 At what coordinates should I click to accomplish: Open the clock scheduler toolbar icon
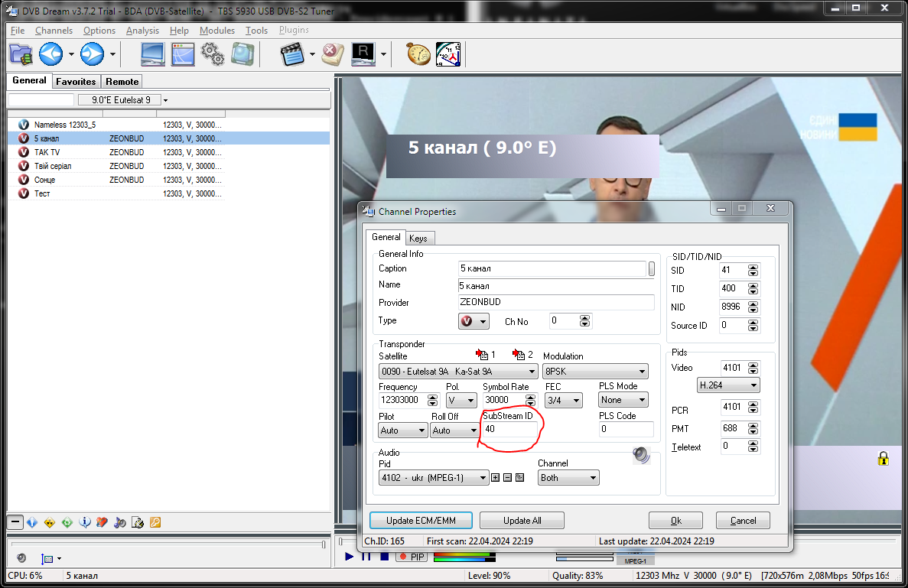pos(448,54)
